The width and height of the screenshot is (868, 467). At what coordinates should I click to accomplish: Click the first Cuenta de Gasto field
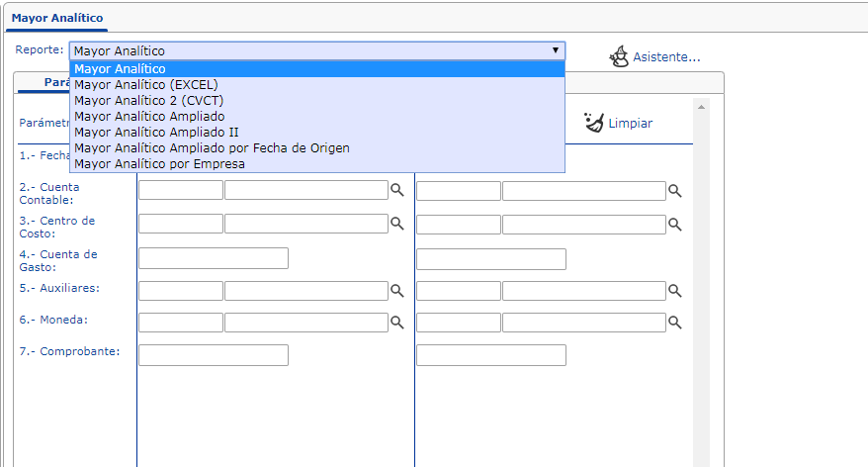pyautogui.click(x=213, y=259)
